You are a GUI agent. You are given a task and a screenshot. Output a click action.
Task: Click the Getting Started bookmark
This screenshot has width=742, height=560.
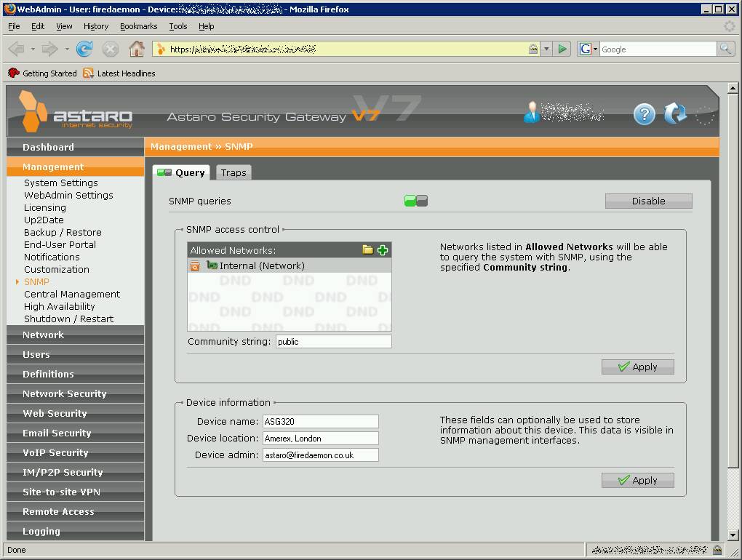pos(42,73)
